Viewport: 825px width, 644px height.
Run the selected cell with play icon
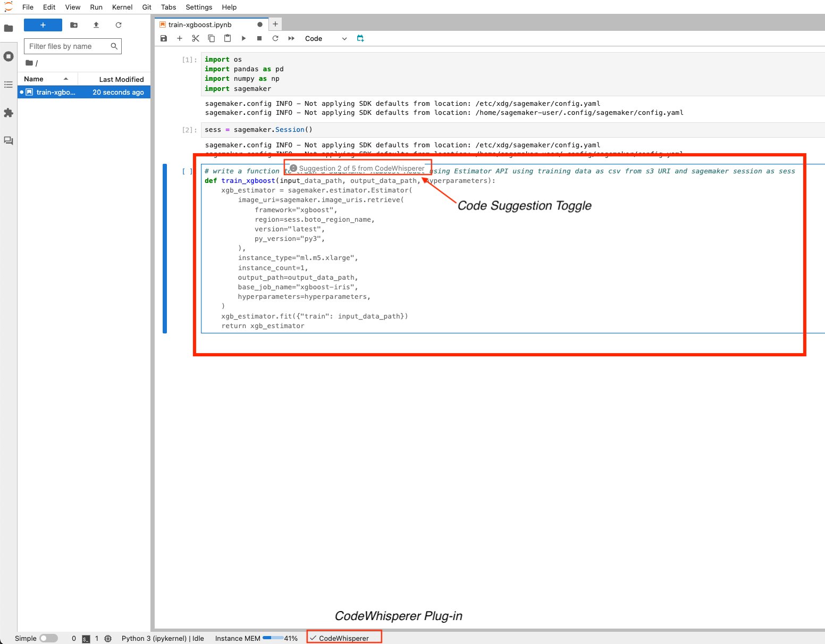pyautogui.click(x=243, y=38)
